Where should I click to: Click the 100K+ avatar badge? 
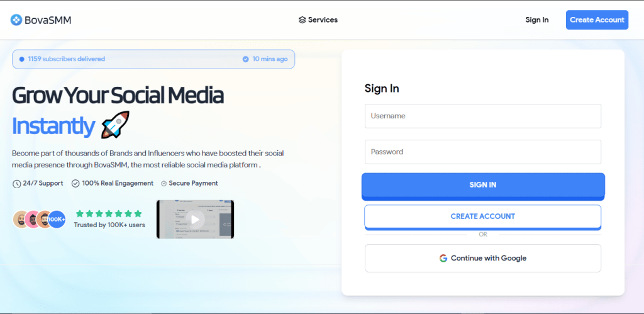[x=57, y=220]
